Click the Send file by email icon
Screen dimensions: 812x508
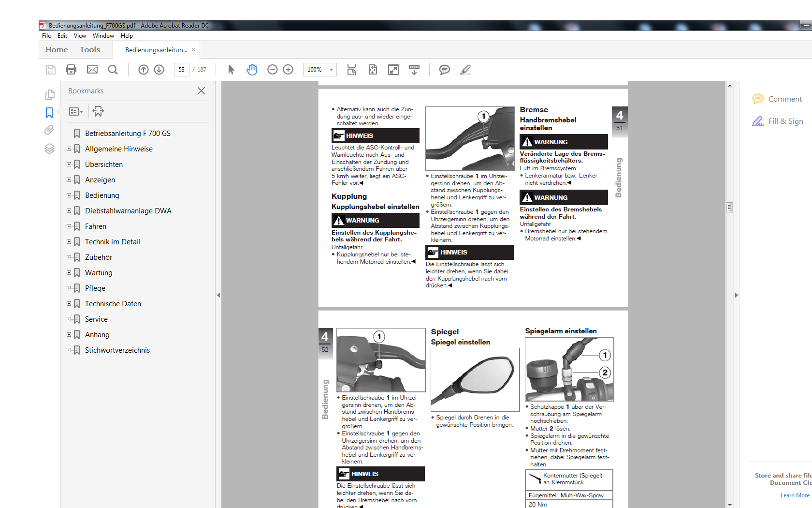[x=92, y=70]
